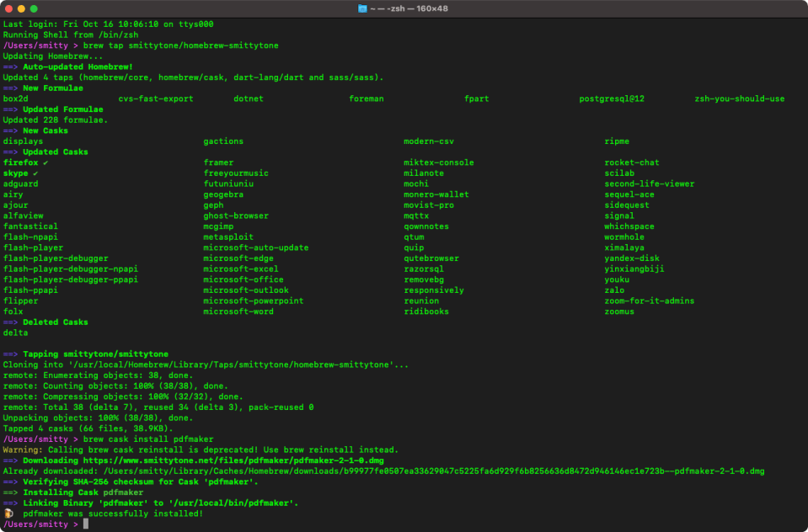The width and height of the screenshot is (808, 532).
Task: Click the beer mug emoji on success line
Action: click(x=8, y=513)
